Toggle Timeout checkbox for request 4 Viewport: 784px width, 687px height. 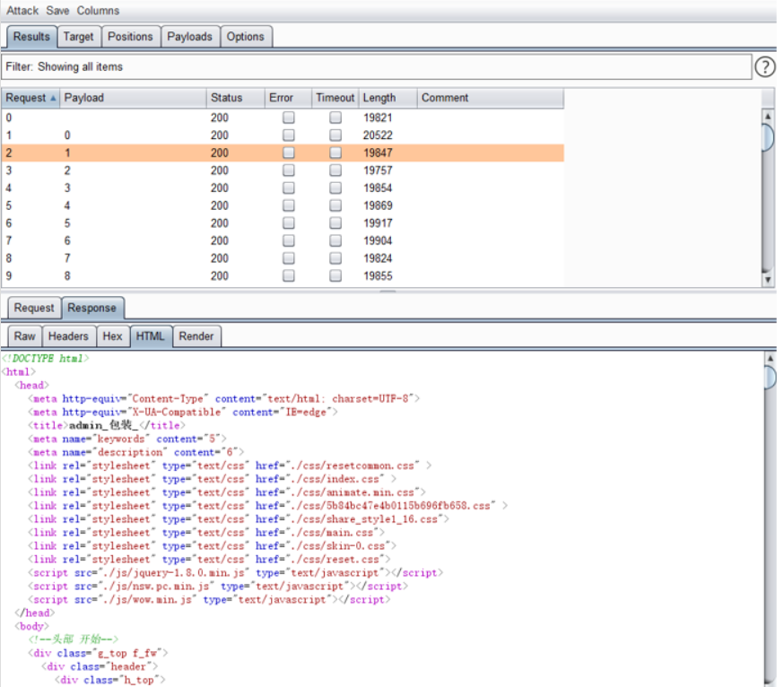[x=335, y=188]
